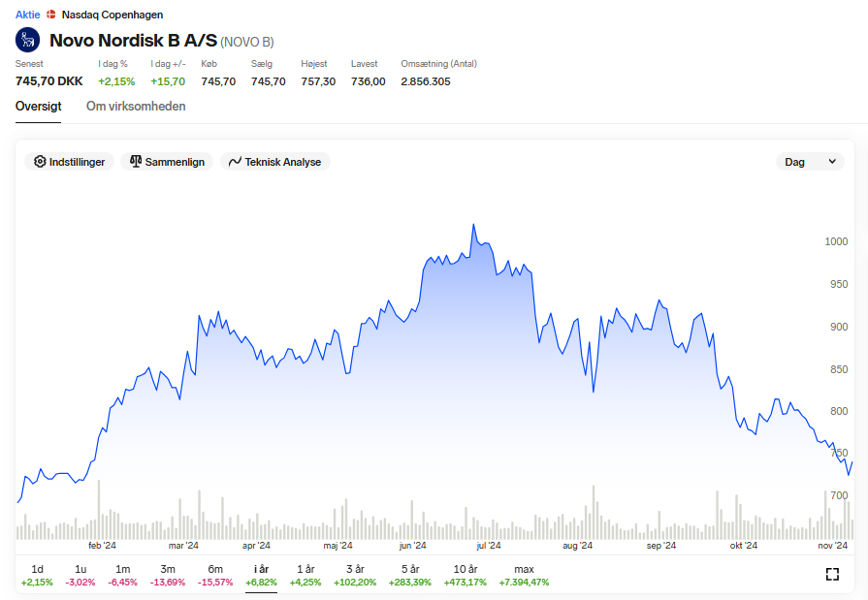Select the 6m time range
The image size is (868, 600).
pos(215,575)
